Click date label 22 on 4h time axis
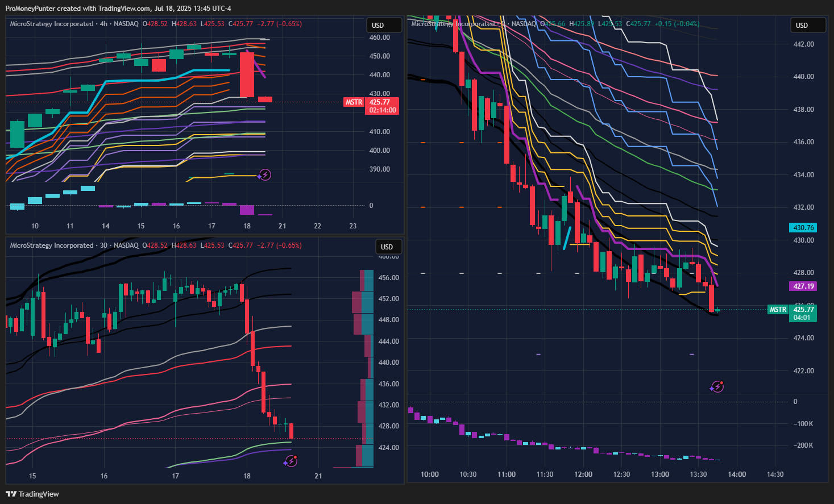The image size is (834, 504). tap(317, 226)
